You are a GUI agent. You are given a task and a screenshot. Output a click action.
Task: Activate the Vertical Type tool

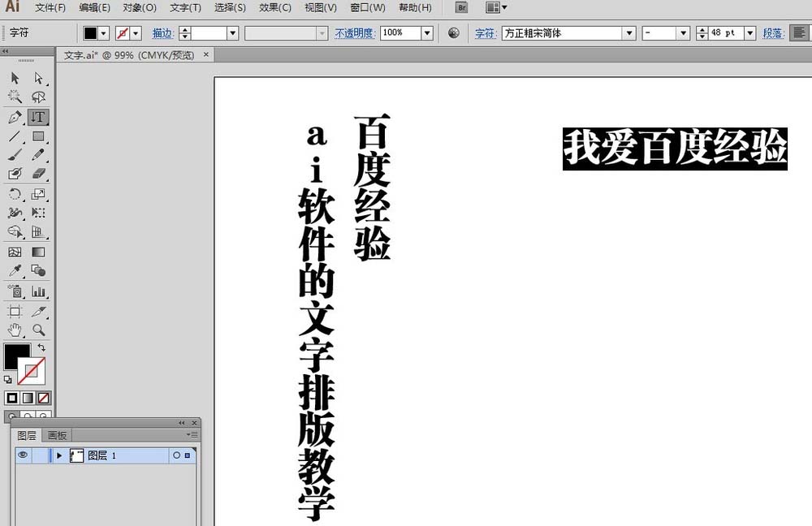point(38,117)
